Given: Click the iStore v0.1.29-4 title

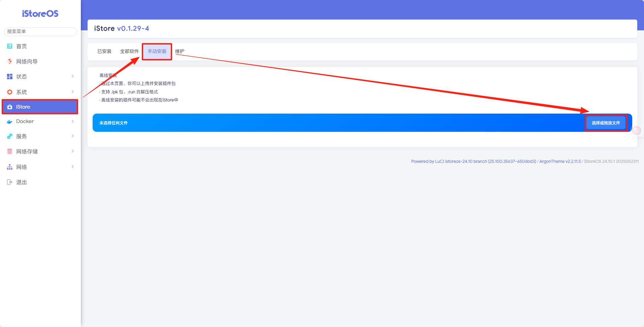Looking at the screenshot, I should [x=122, y=28].
